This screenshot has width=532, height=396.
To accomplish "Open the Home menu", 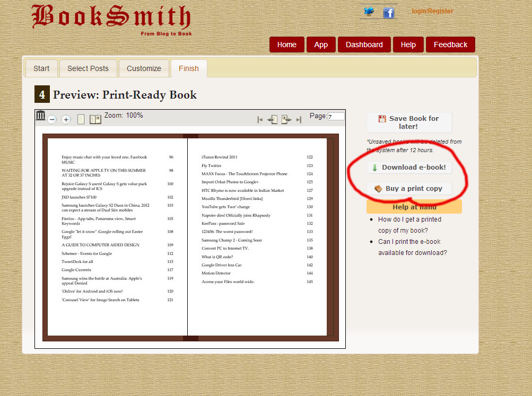I will point(287,45).
